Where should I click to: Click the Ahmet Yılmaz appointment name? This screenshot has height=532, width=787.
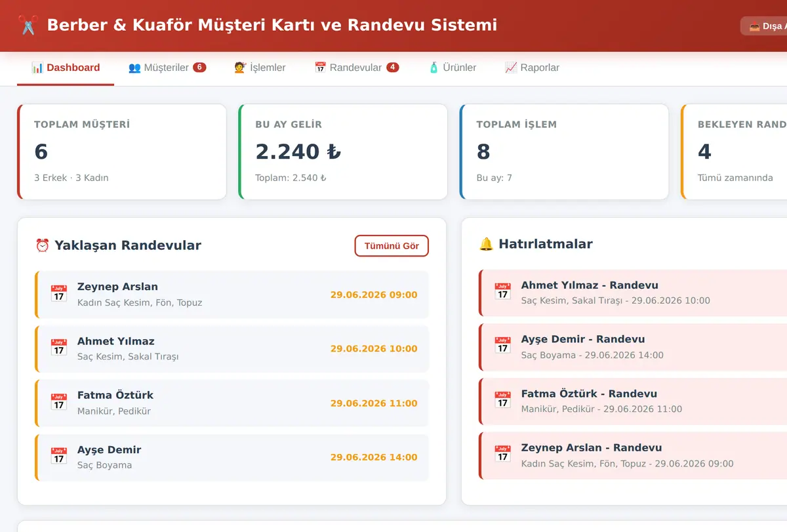tap(116, 341)
